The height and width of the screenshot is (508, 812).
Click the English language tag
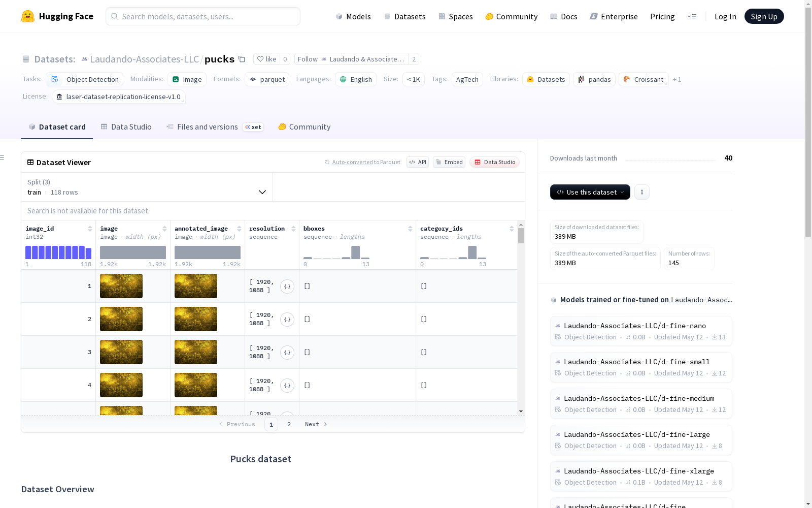pos(356,79)
